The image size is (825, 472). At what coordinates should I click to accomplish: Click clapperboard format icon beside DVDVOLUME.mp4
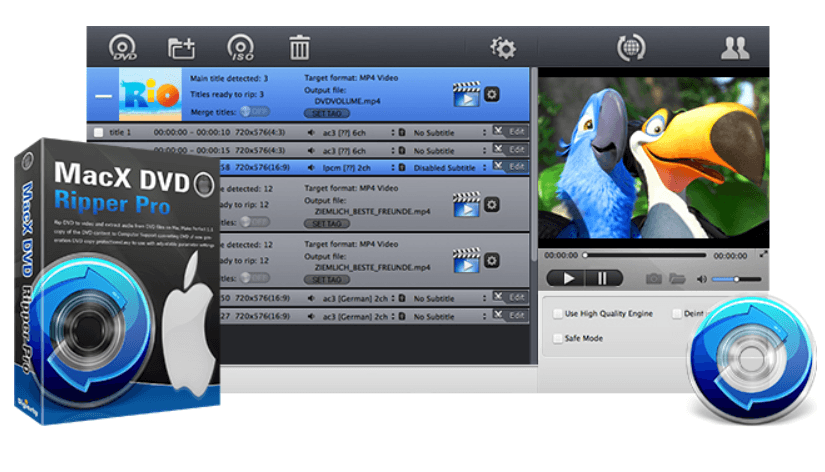point(467,94)
